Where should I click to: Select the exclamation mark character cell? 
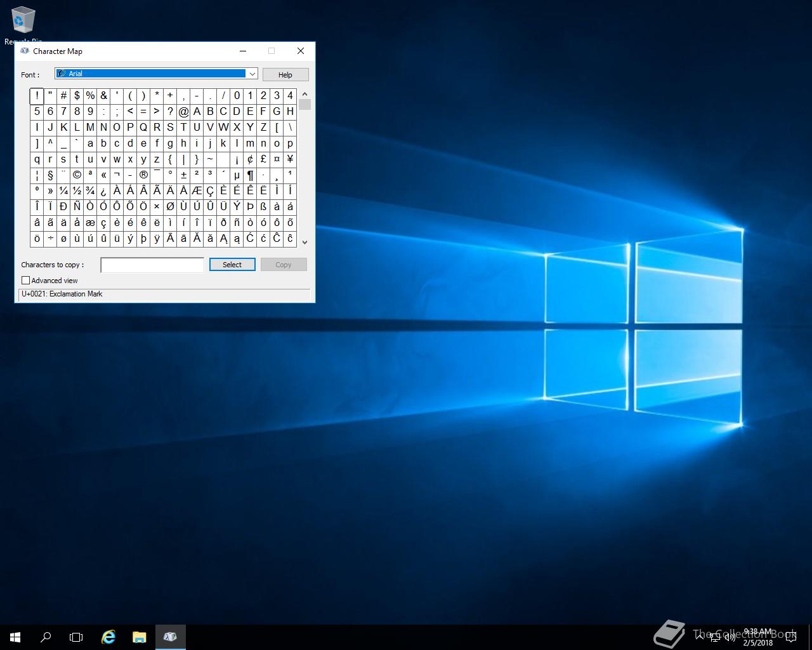tap(37, 96)
